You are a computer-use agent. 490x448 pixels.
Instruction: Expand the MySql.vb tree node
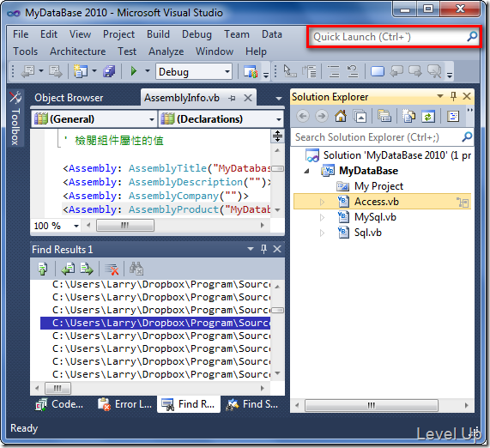coord(322,217)
